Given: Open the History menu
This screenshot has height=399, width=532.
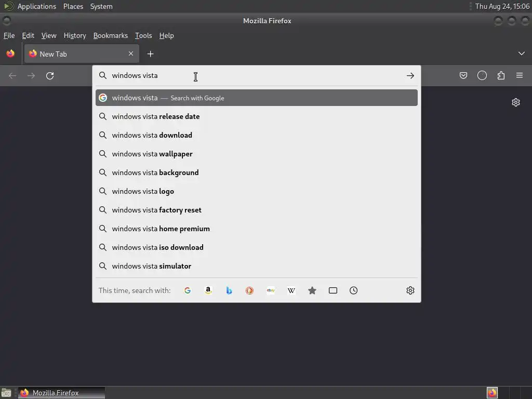Looking at the screenshot, I should pyautogui.click(x=75, y=36).
